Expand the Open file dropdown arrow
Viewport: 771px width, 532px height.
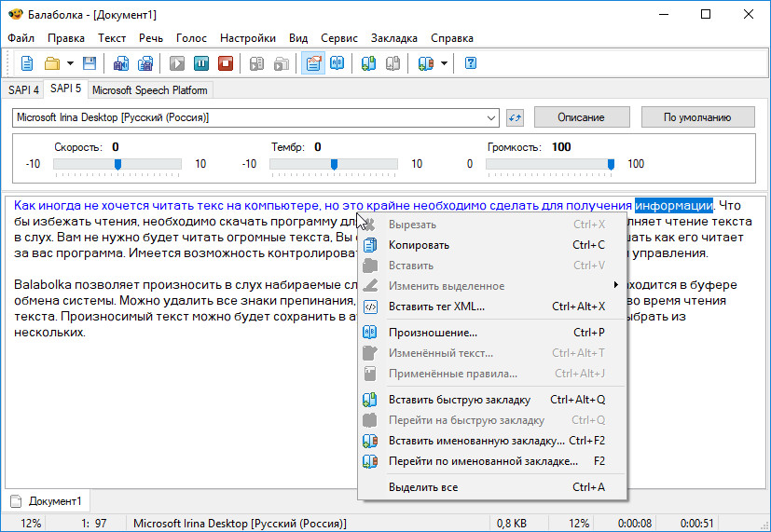click(x=69, y=63)
